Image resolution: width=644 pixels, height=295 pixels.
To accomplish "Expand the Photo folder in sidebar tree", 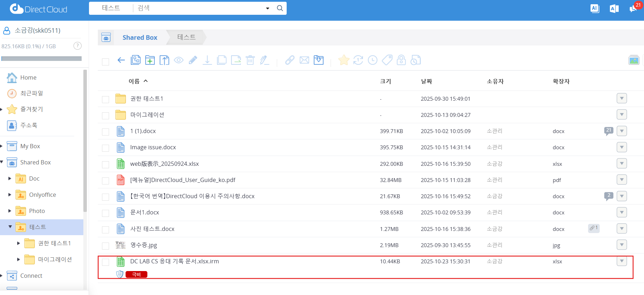I will (10, 211).
